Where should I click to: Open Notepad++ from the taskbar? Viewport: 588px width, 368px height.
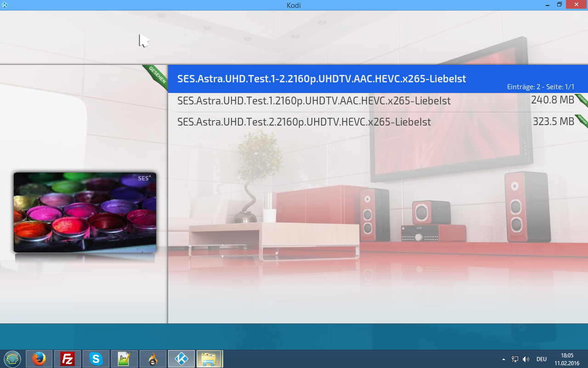click(x=124, y=359)
